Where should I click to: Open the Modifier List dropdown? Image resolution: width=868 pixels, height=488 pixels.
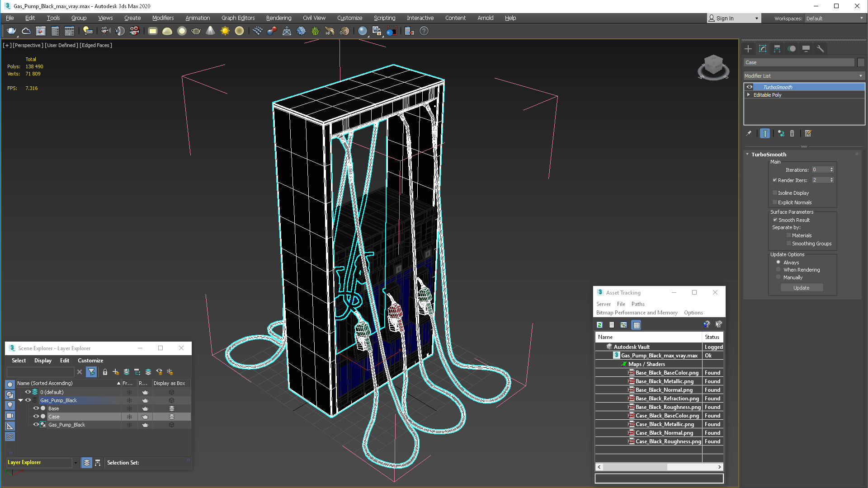[804, 76]
